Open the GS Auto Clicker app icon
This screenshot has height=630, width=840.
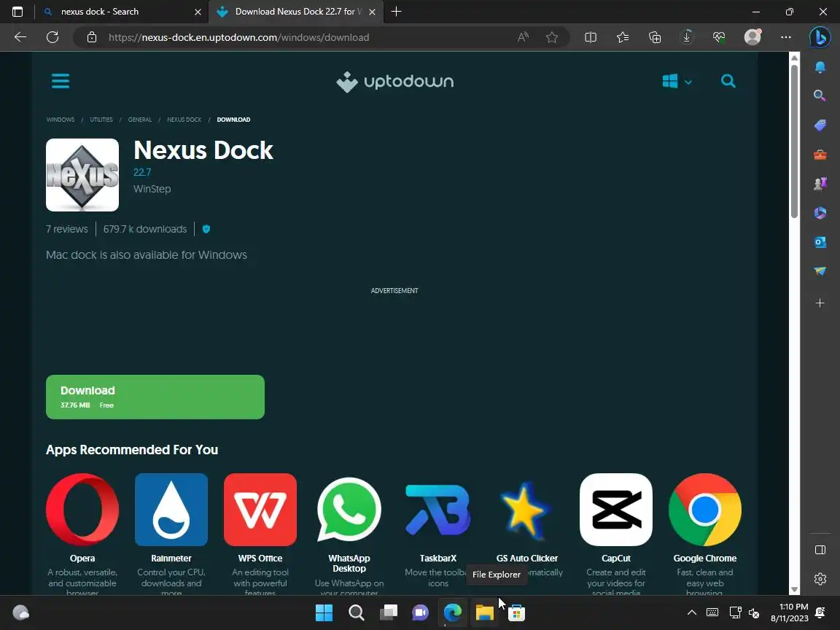pyautogui.click(x=527, y=510)
